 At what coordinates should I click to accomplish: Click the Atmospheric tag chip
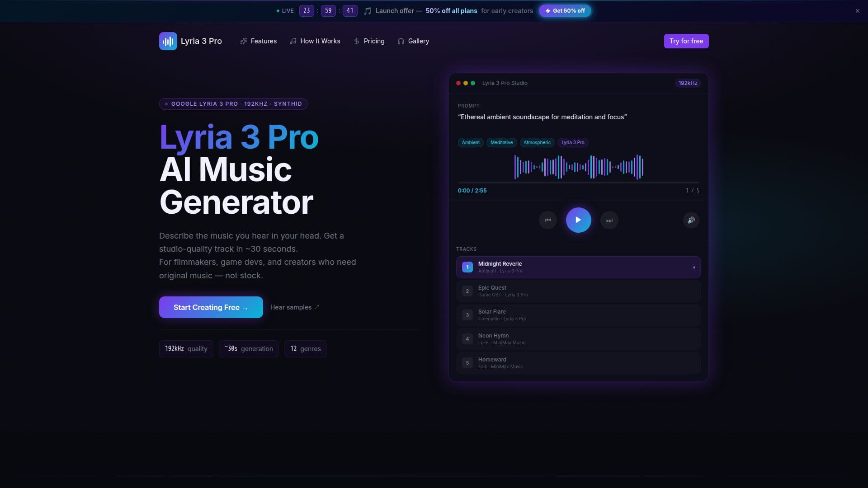tap(537, 142)
